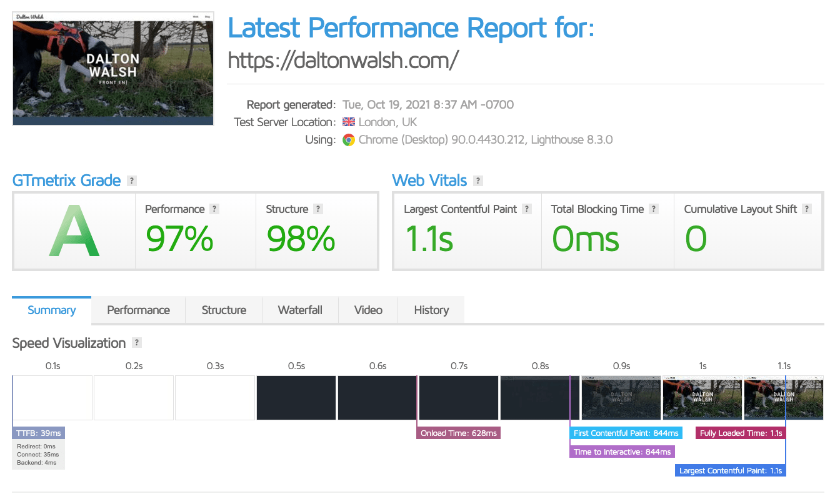Click the 0.9s filmstrip frame

621,398
